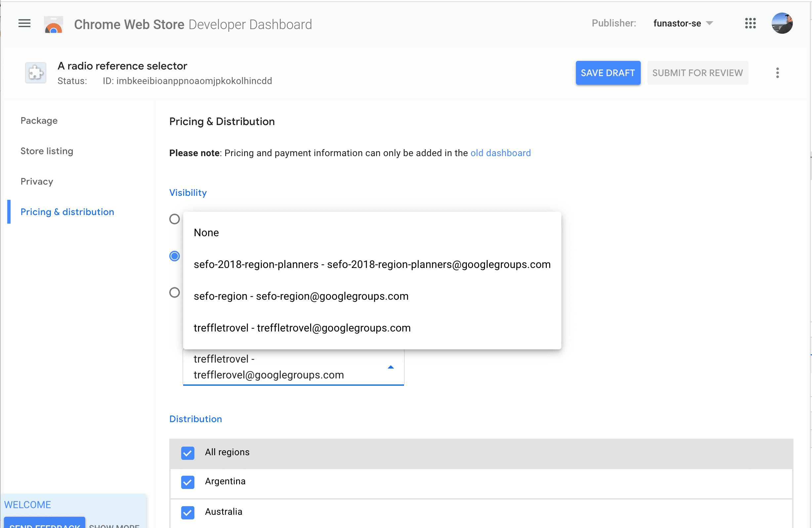Toggle the Argentina checkbox
This screenshot has width=812, height=528.
coord(188,481)
